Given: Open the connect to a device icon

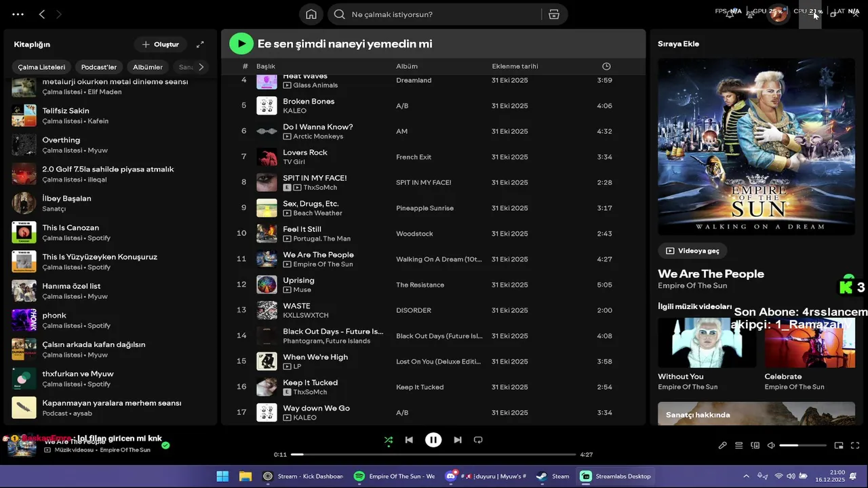Looking at the screenshot, I should tap(755, 445).
